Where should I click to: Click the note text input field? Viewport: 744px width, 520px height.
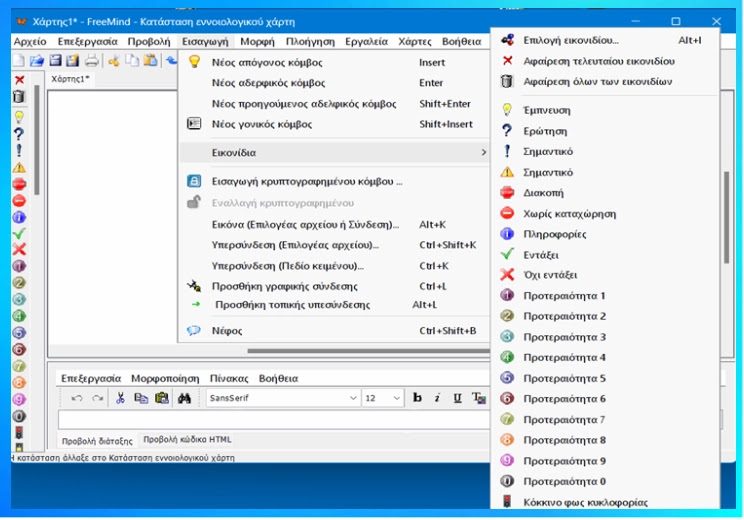tap(274, 420)
